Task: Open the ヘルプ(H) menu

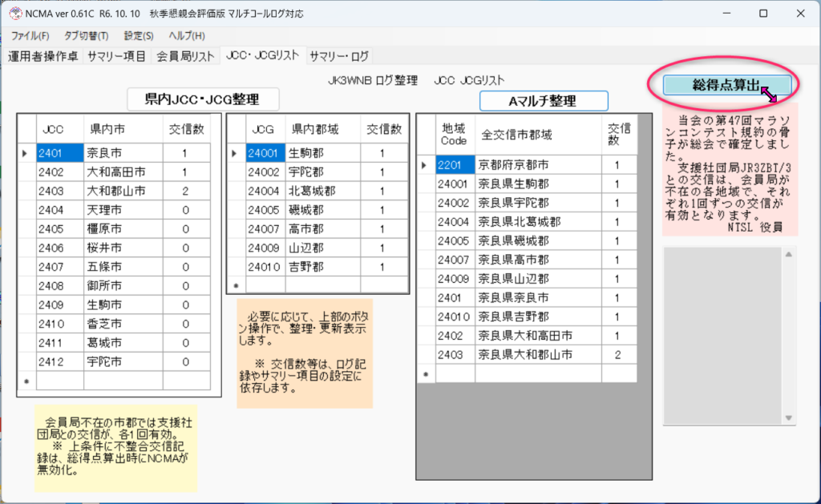Action: pos(186,36)
